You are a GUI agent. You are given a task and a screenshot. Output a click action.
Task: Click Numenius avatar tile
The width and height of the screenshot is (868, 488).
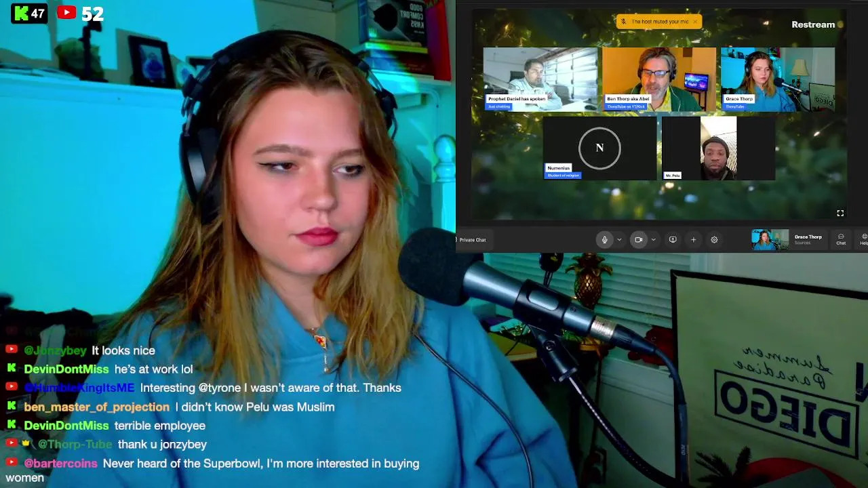(599, 148)
